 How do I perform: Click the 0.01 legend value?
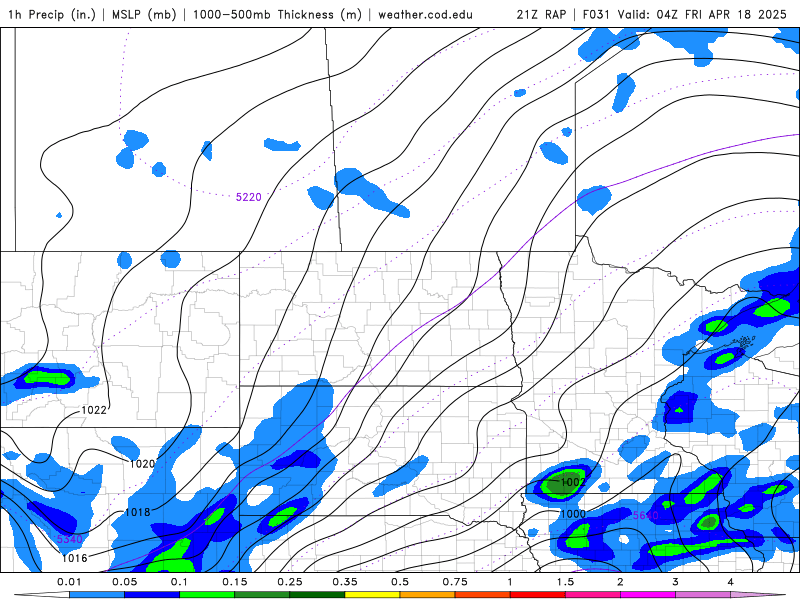[x=69, y=582]
